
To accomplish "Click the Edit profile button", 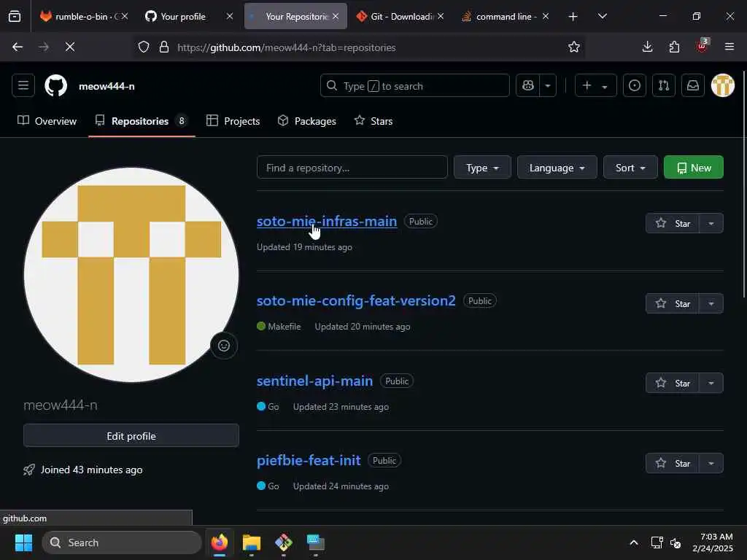I will [x=131, y=436].
